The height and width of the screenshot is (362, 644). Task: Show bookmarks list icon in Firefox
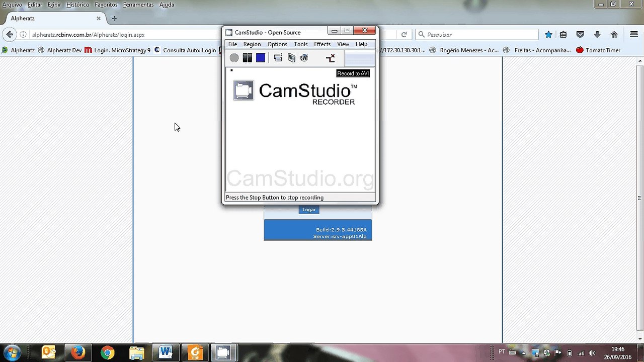pos(563,35)
